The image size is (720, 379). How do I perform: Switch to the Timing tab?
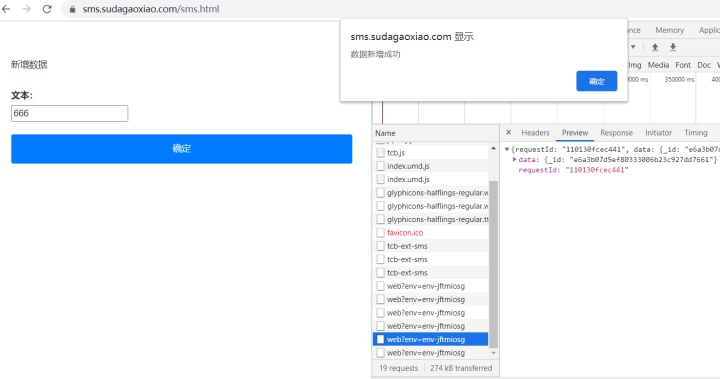point(696,133)
